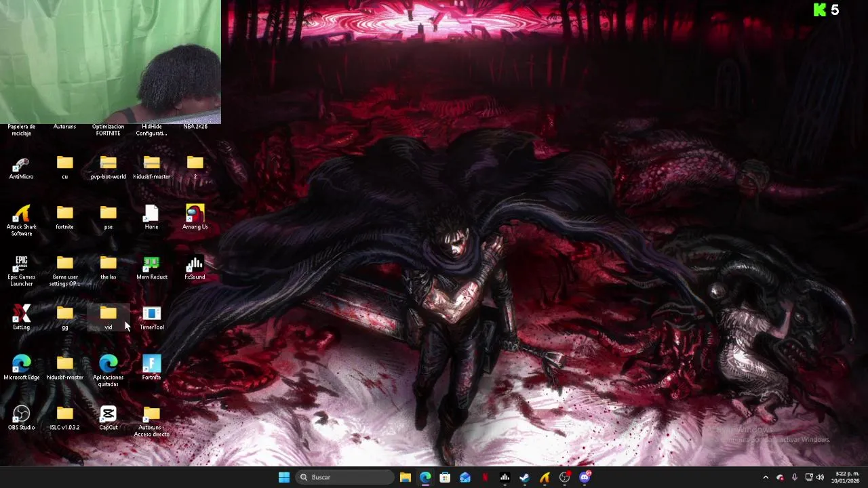868x488 pixels.
Task: Open Microsoft Store from the taskbar
Action: [445, 477]
